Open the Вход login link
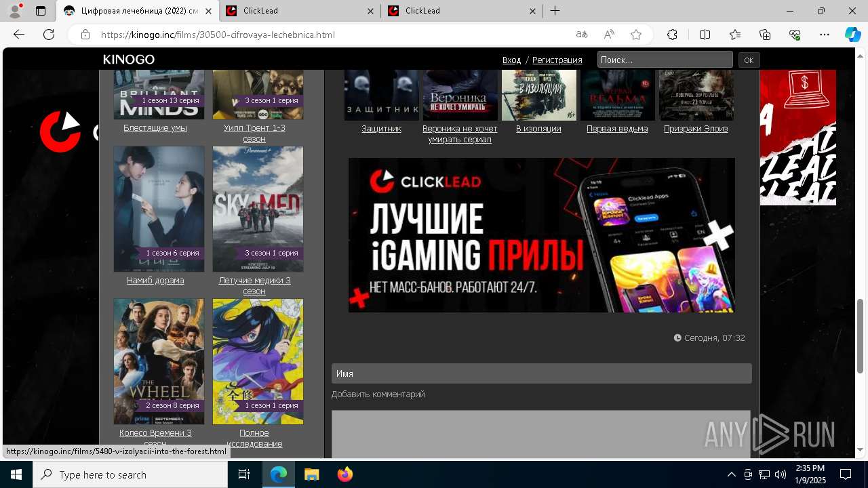 (511, 60)
